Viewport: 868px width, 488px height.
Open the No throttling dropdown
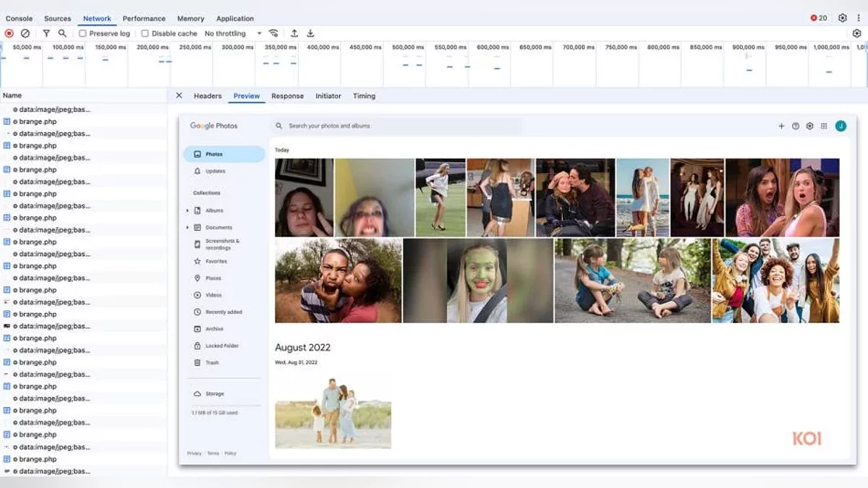coord(233,33)
